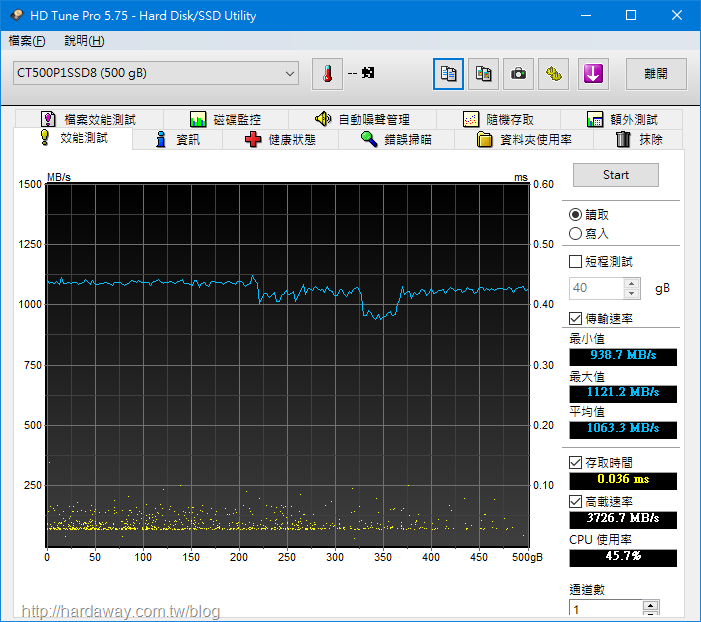Switch to the 資訊 tab
The image size is (701, 622).
tap(177, 140)
